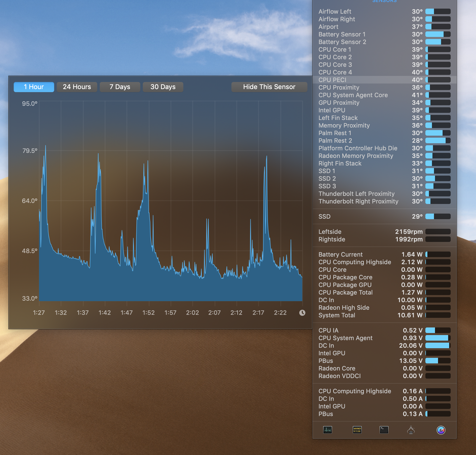Select CPU System Agent Core temperature
This screenshot has width=476, height=455.
tap(385, 95)
